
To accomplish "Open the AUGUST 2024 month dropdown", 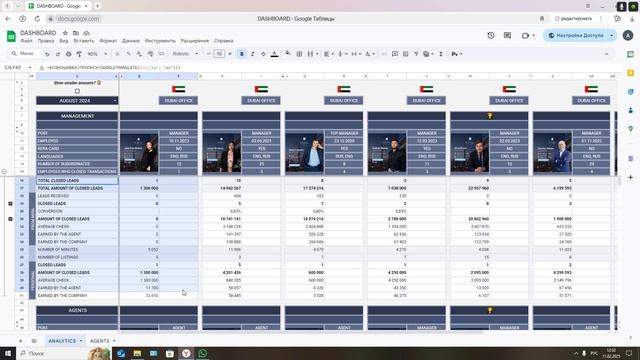I will (115, 100).
